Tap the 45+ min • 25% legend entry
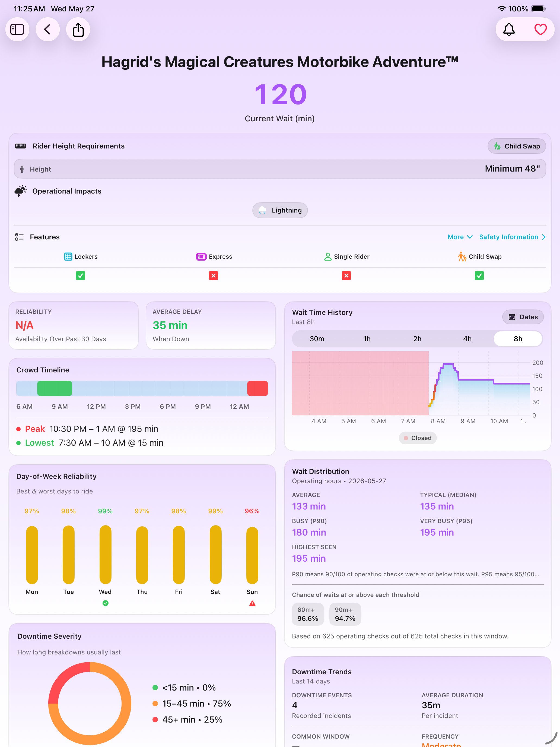This screenshot has width=560, height=747. tap(187, 720)
